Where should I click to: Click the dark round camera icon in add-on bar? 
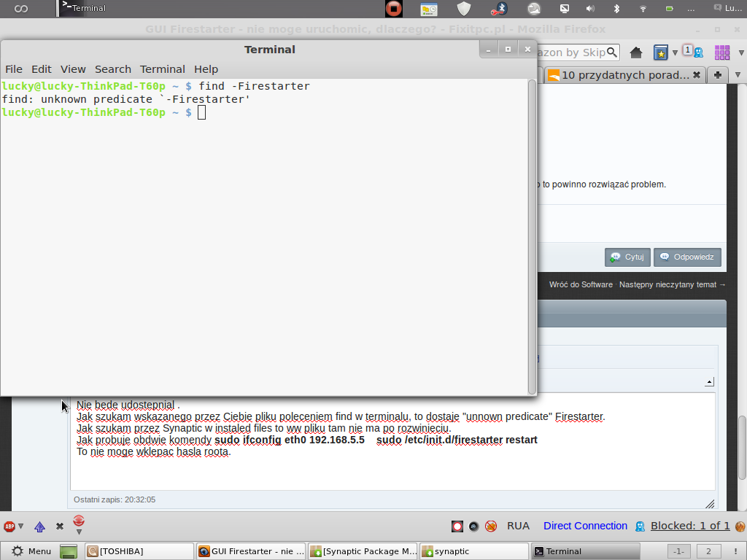click(x=473, y=526)
